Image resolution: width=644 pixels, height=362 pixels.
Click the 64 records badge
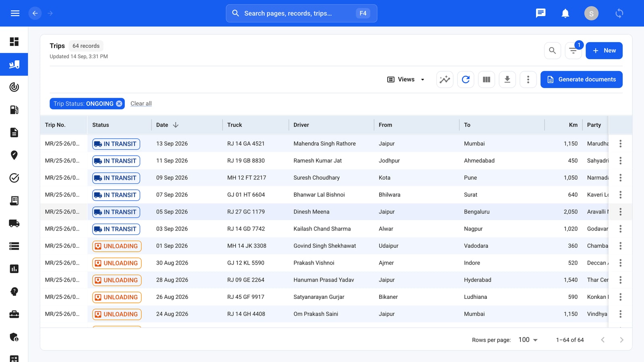86,46
